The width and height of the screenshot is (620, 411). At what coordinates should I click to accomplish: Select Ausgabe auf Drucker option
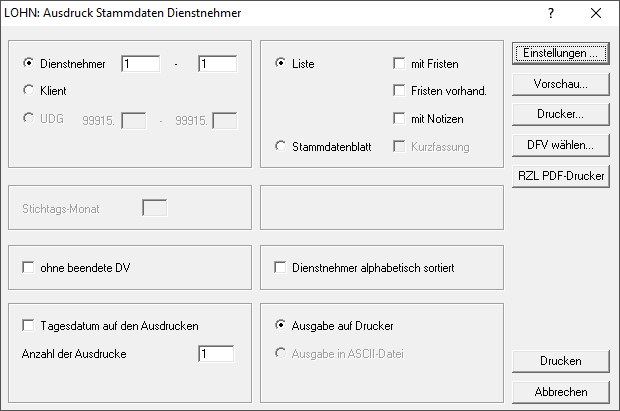click(281, 325)
